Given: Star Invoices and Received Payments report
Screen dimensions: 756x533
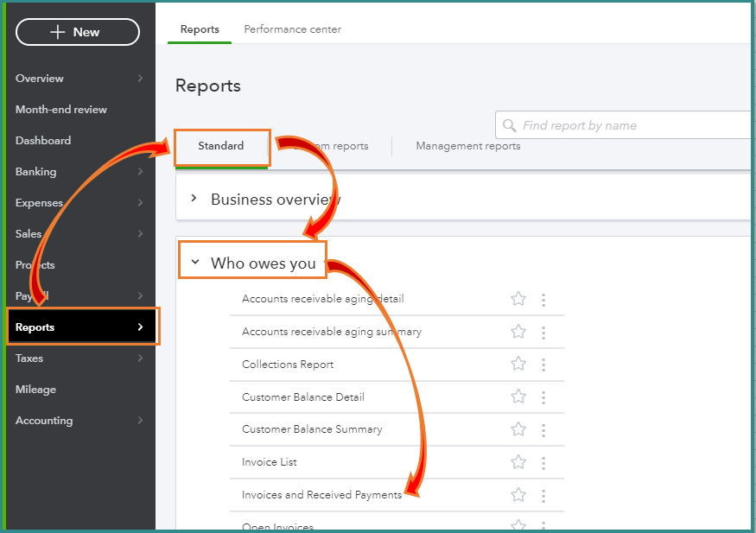Looking at the screenshot, I should tap(518, 495).
